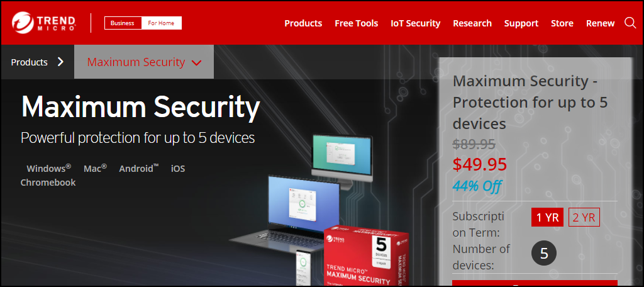The image size is (644, 287).
Task: Switch to the Business toggle
Action: 123,23
